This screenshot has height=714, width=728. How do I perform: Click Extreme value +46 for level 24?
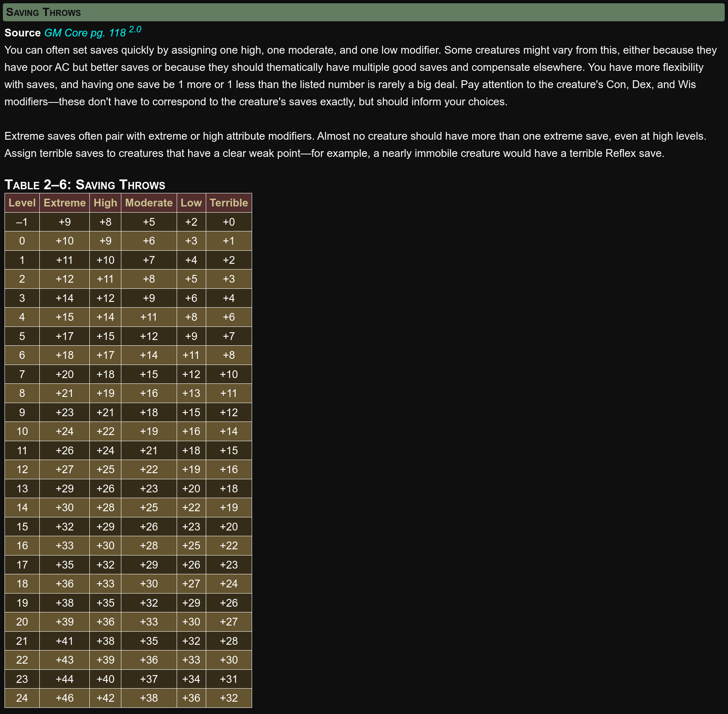pyautogui.click(x=65, y=698)
